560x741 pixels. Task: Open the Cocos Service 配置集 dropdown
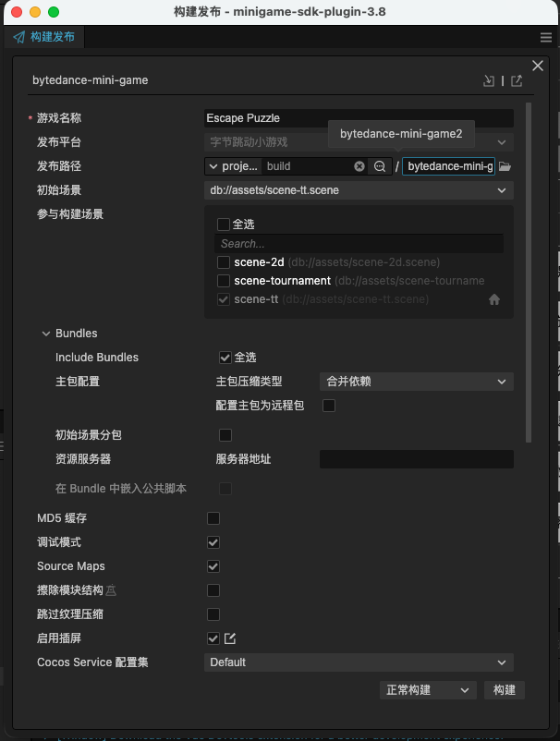(x=358, y=662)
